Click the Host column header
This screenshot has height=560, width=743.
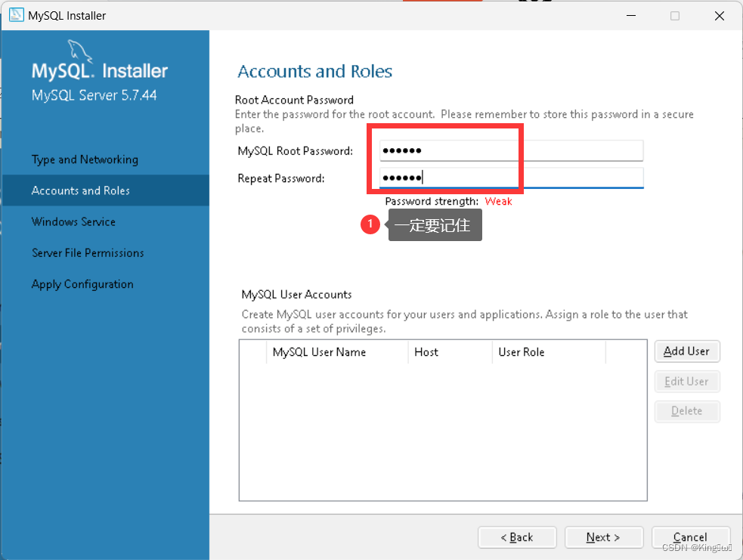coord(450,352)
